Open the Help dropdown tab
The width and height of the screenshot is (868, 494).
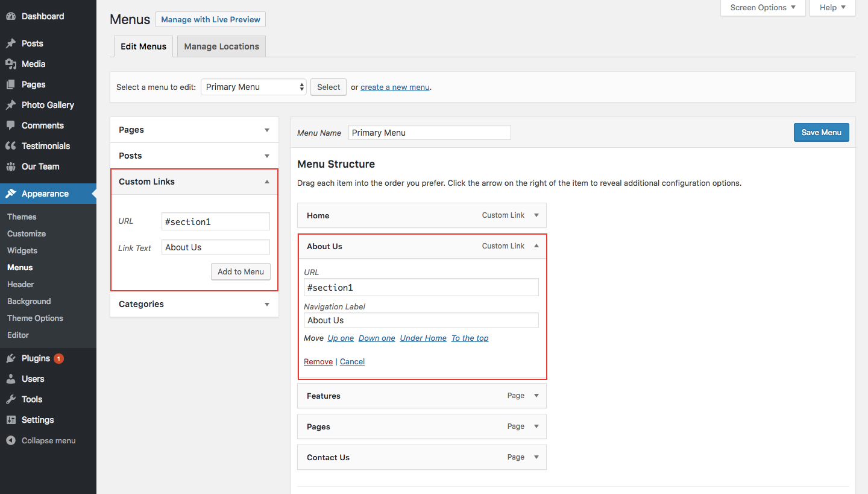pos(832,8)
